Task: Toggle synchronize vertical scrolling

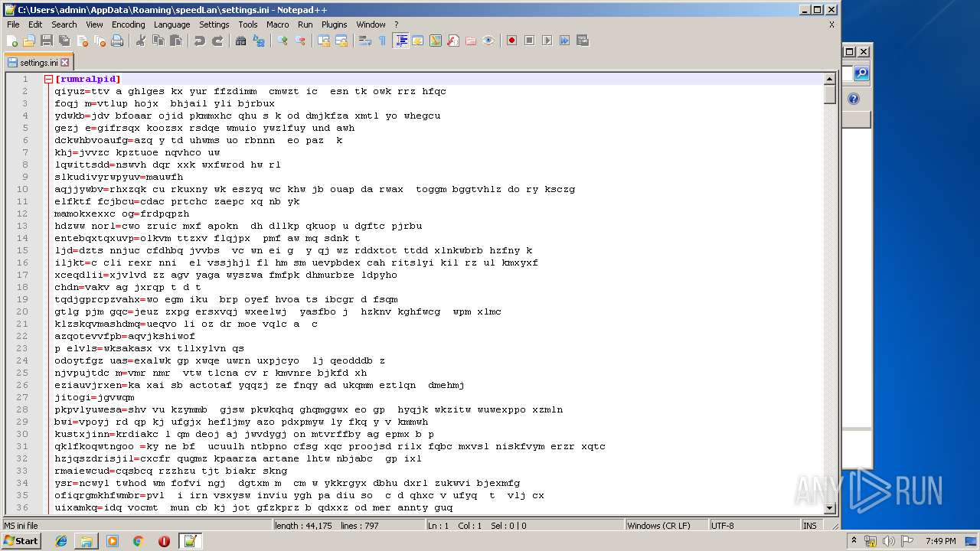Action: (x=324, y=41)
